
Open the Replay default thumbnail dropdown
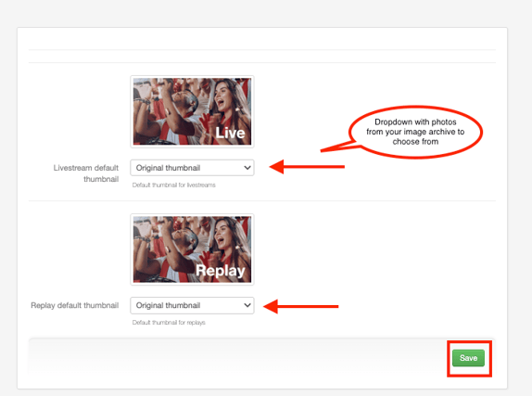(x=192, y=305)
